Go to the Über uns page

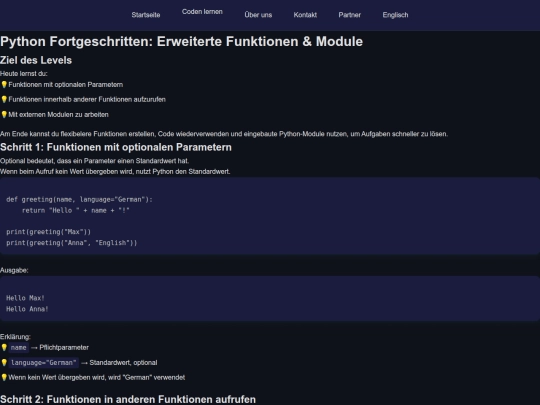pos(258,15)
